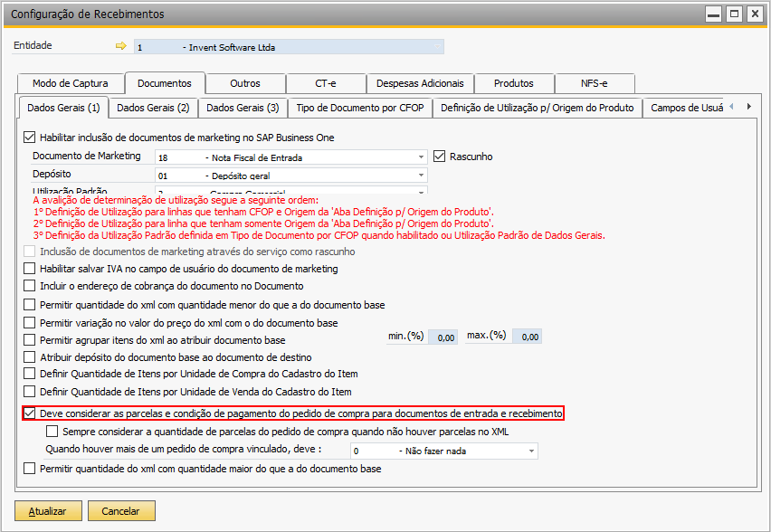Click the max.(%) input field
Screen dimensions: 771x532
527,337
